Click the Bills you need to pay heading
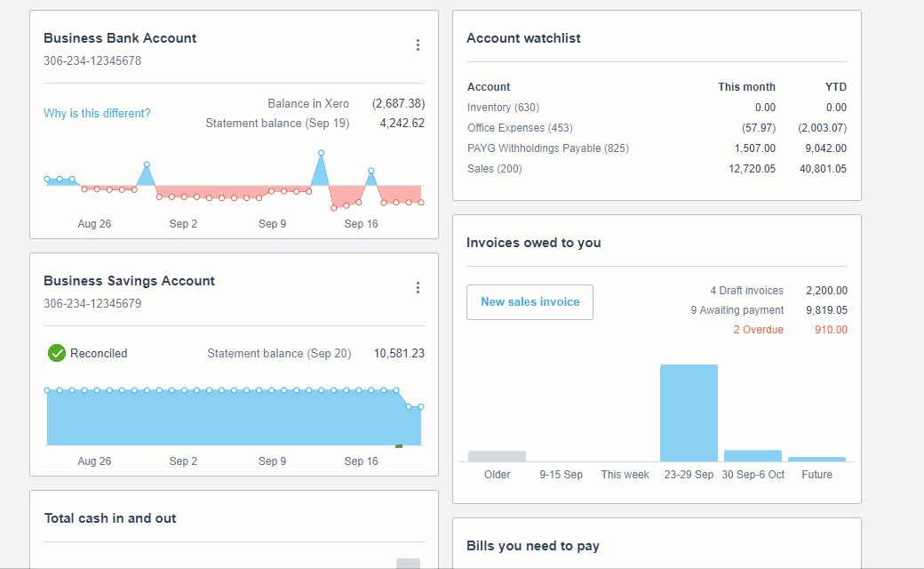The height and width of the screenshot is (569, 924). [x=533, y=545]
